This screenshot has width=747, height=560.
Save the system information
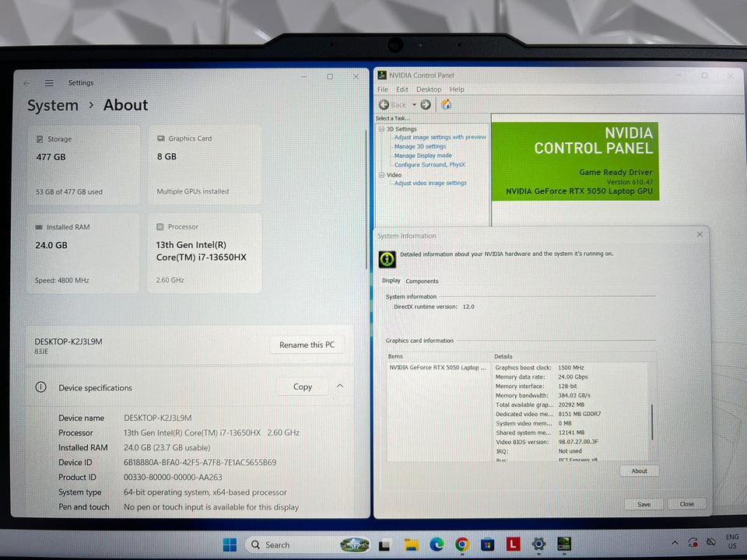click(644, 504)
